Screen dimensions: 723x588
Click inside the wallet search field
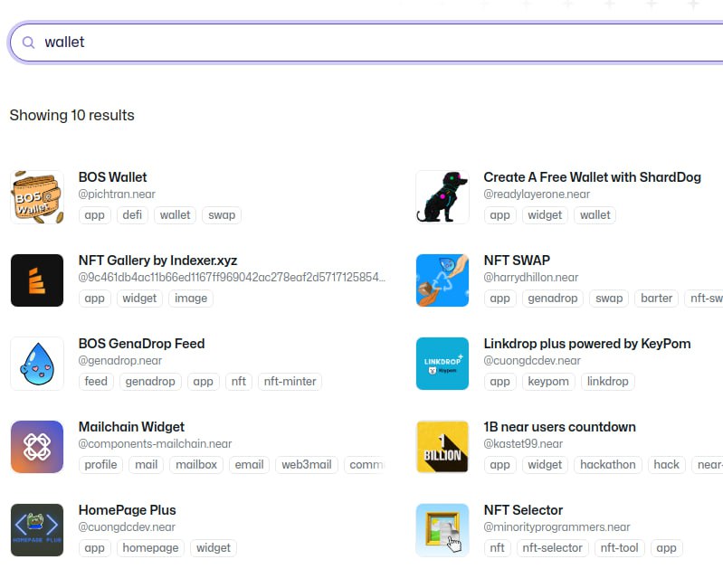tap(362, 43)
